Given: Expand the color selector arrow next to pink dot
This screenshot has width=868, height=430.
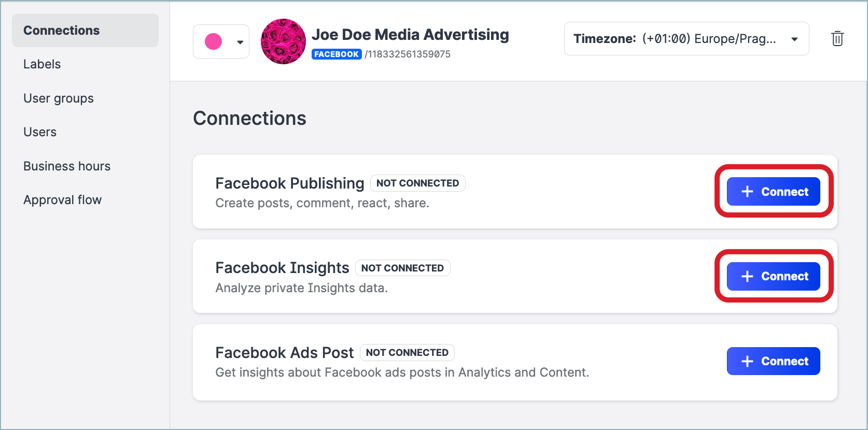Looking at the screenshot, I should pyautogui.click(x=240, y=41).
